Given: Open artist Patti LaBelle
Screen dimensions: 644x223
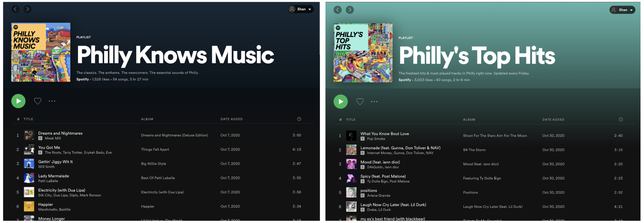Looking at the screenshot, I should (x=48, y=181).
